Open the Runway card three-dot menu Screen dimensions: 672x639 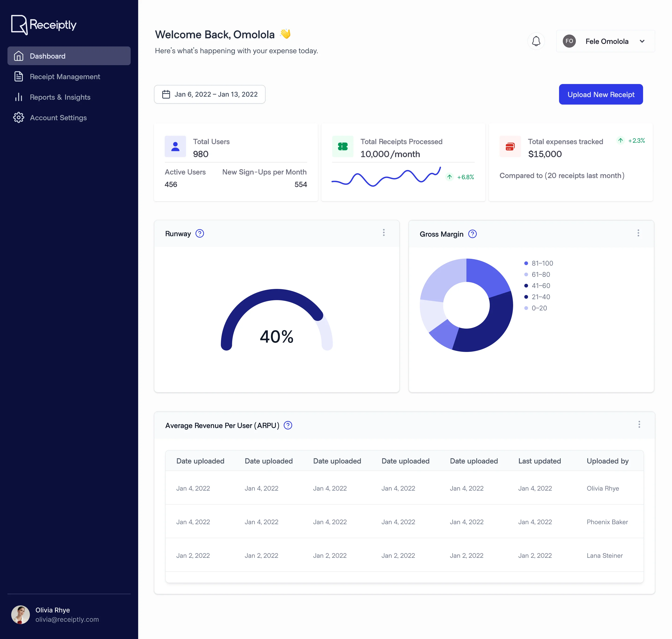pos(384,233)
